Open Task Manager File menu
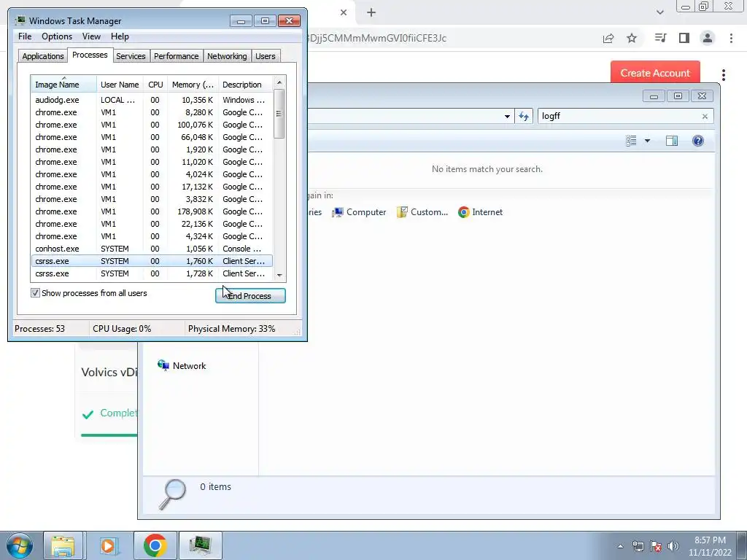Image resolution: width=747 pixels, height=560 pixels. (x=25, y=36)
